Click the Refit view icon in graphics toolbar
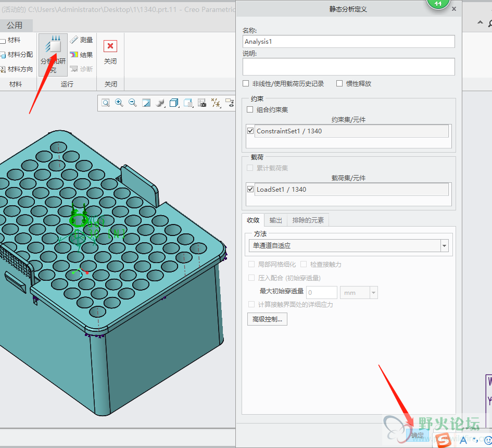This screenshot has height=448, width=492. [x=106, y=103]
